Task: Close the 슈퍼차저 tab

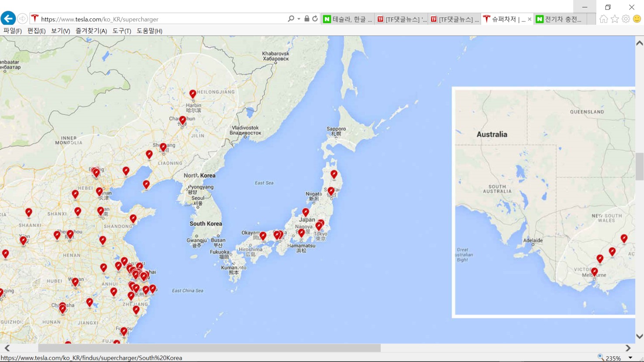Action: 530,19
